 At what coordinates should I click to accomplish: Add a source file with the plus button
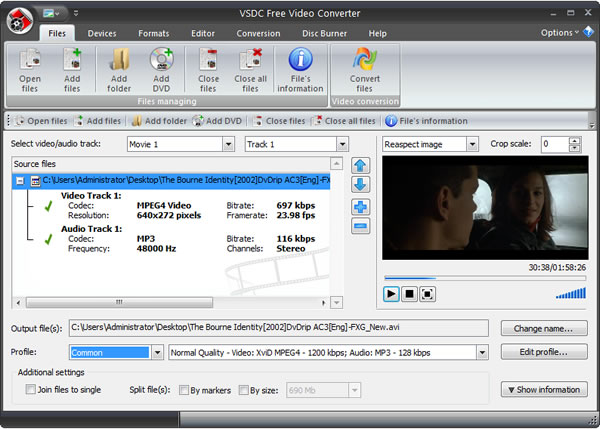coord(360,207)
